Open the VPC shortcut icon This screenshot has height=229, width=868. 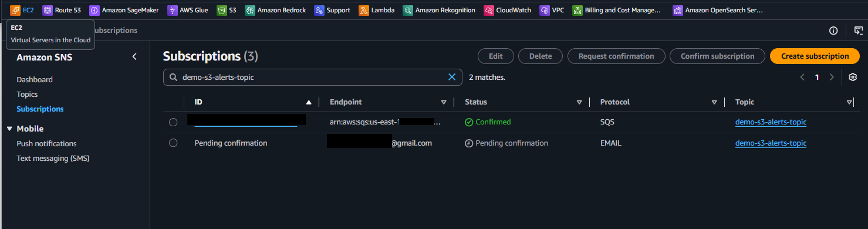click(544, 10)
